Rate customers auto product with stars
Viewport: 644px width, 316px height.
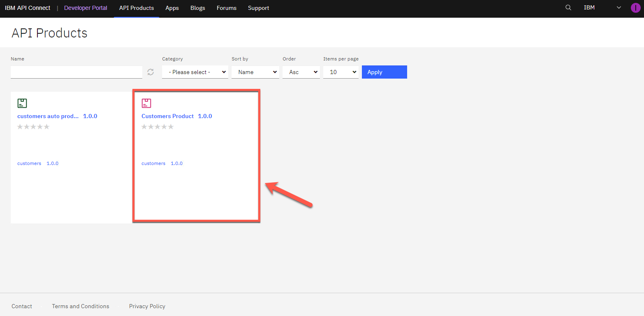[33, 127]
